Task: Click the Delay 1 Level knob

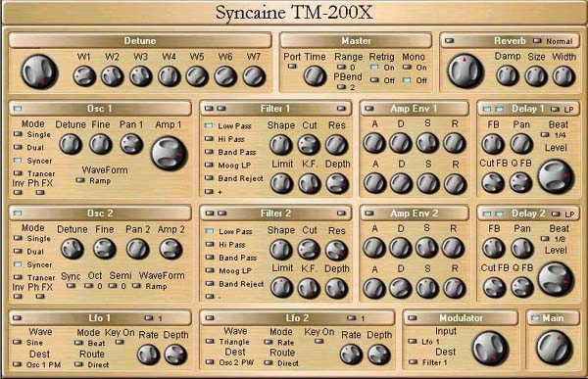Action: tap(556, 176)
